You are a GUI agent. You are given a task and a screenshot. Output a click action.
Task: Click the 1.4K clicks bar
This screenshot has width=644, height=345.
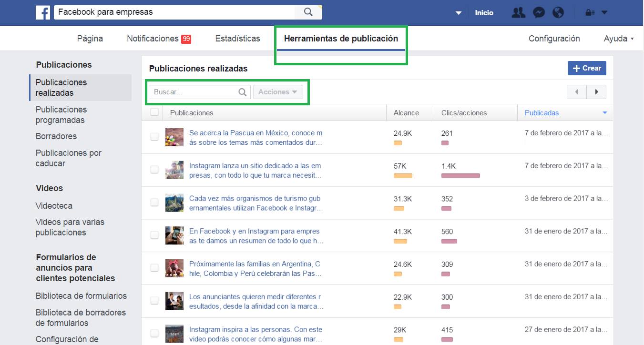tap(460, 176)
